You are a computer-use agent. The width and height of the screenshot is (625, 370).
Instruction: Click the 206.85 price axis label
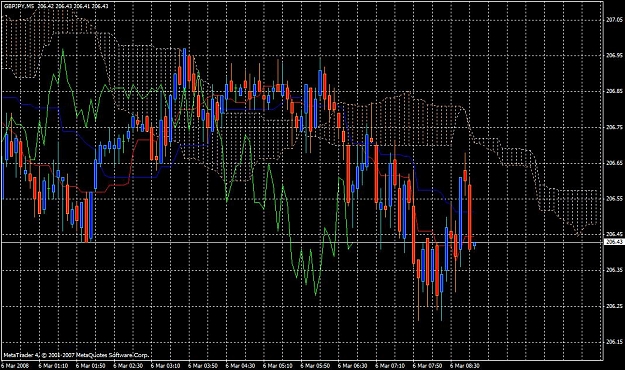pyautogui.click(x=614, y=91)
